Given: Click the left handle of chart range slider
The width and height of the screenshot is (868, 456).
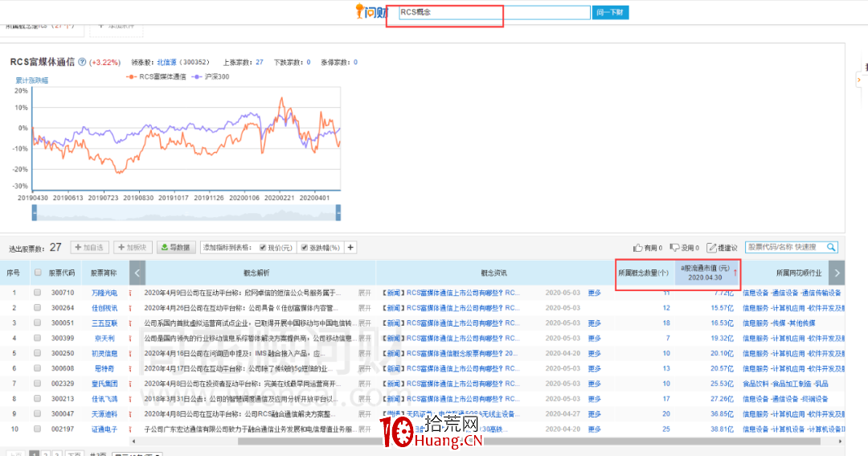Looking at the screenshot, I should pyautogui.click(x=35, y=213).
